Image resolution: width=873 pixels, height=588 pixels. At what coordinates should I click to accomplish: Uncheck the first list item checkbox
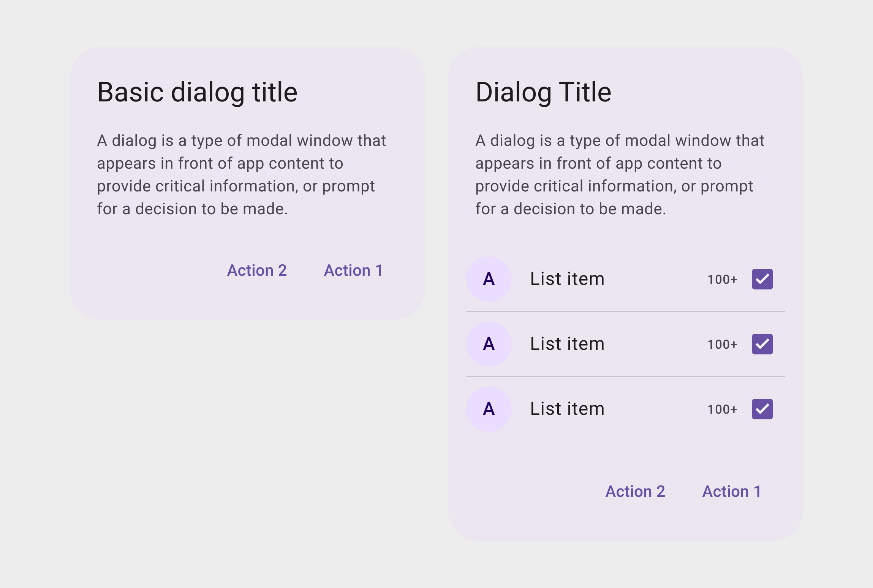(762, 279)
